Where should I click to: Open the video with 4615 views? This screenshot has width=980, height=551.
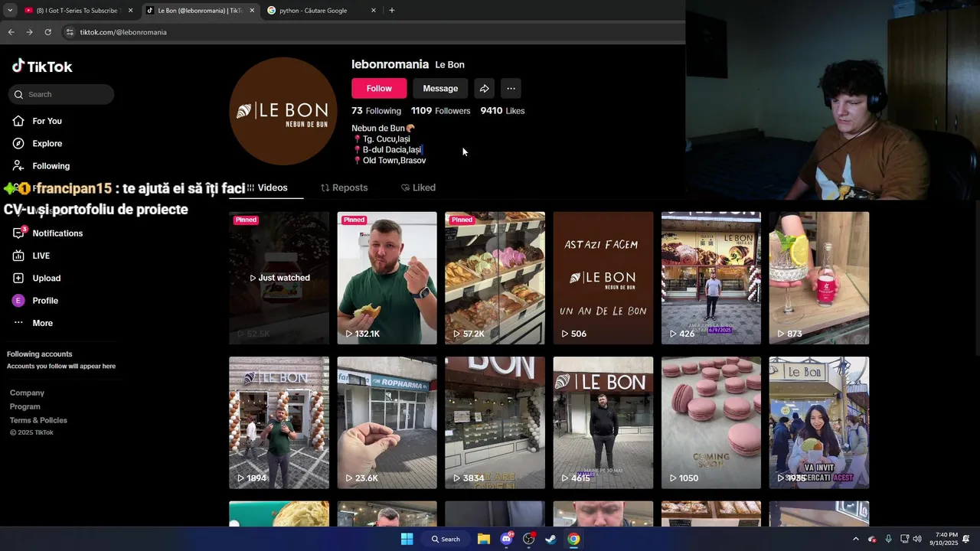(x=603, y=422)
